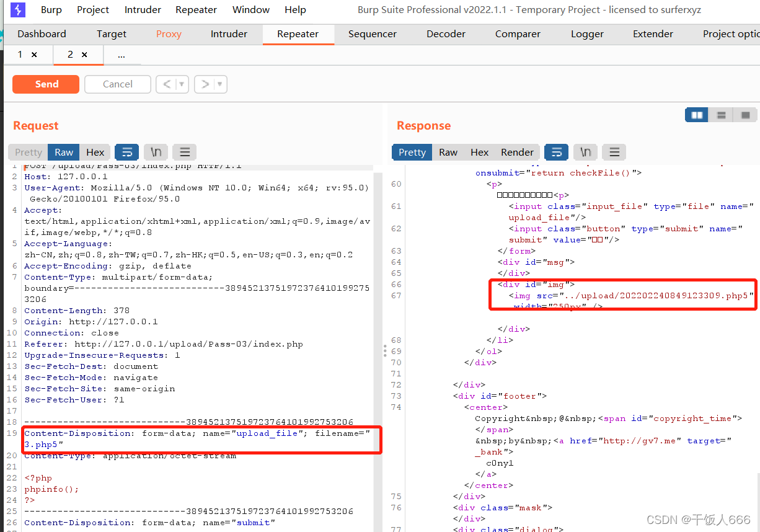Close Repeater request tab 2
Screen dimensions: 760x532
(x=84, y=55)
